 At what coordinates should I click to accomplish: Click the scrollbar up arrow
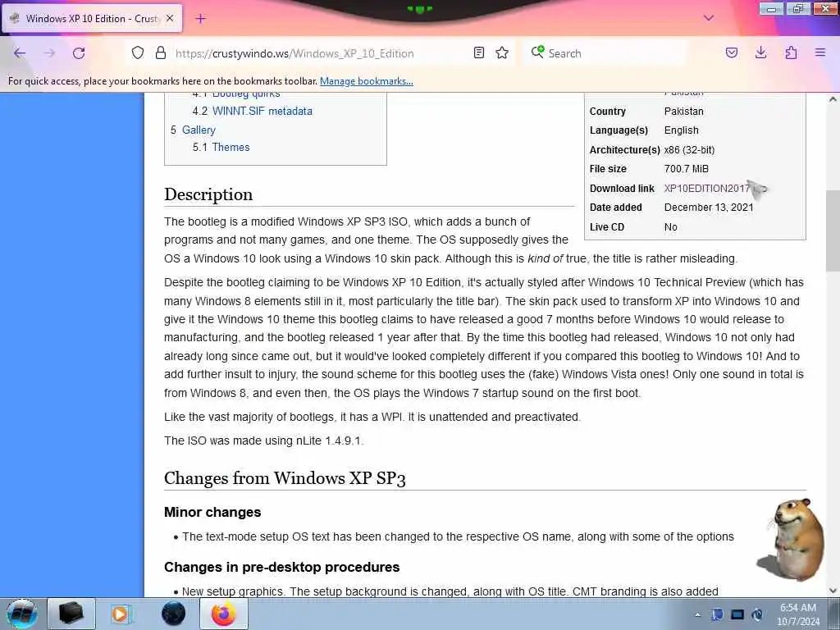pos(833,99)
